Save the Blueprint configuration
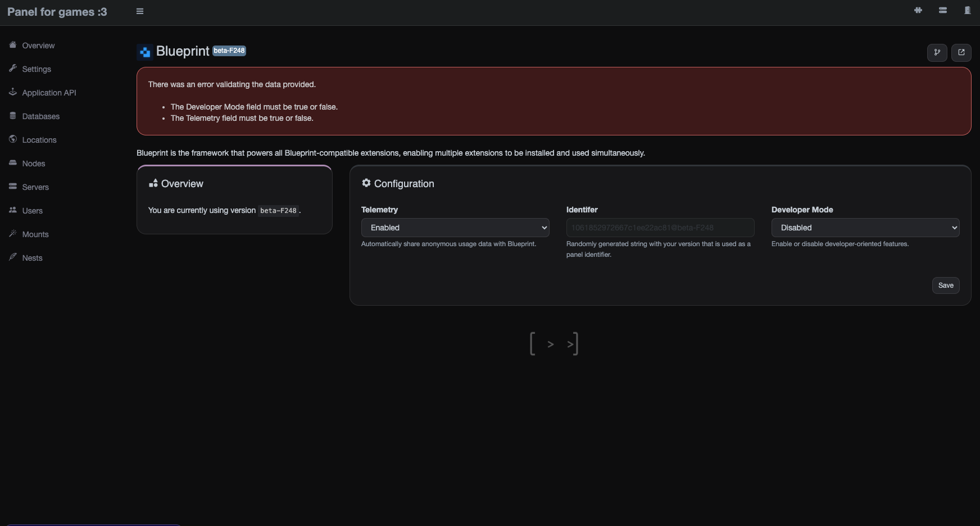980x526 pixels. tap(946, 285)
